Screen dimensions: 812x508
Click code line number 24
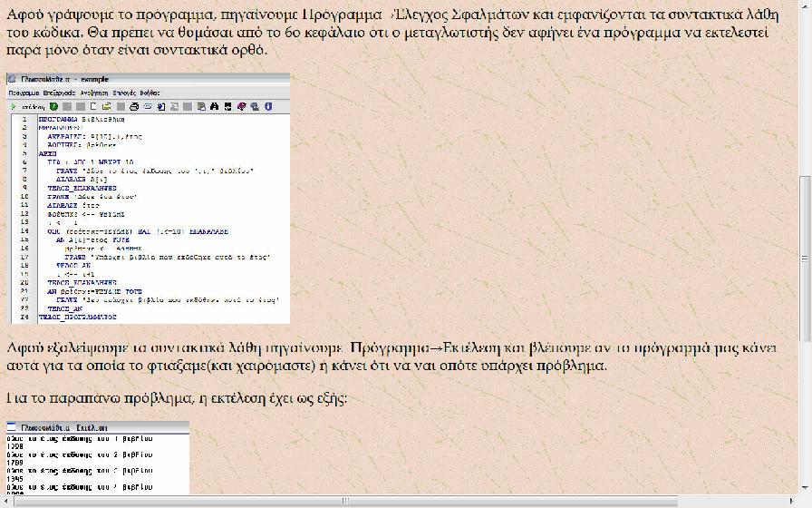pyautogui.click(x=24, y=317)
